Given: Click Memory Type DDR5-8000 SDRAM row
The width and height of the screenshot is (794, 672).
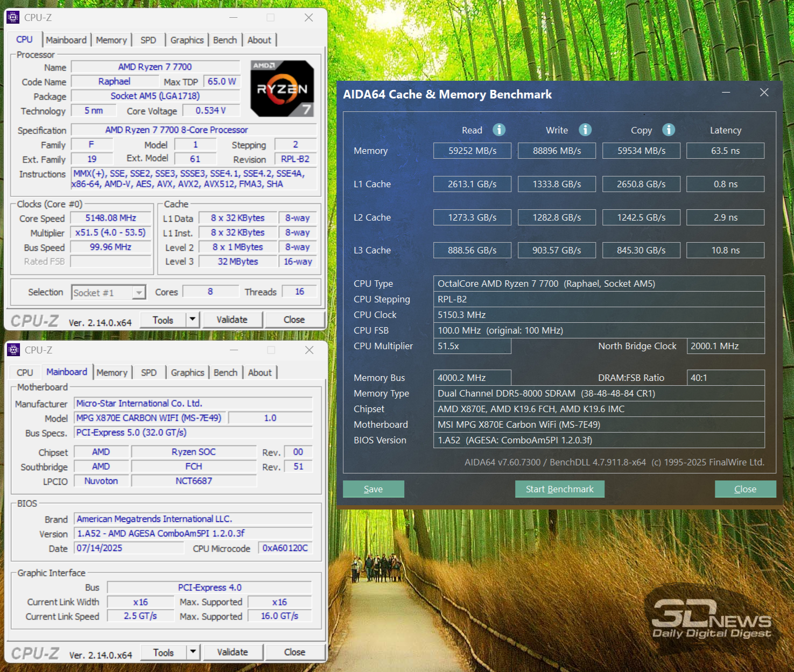Looking at the screenshot, I should (x=599, y=393).
